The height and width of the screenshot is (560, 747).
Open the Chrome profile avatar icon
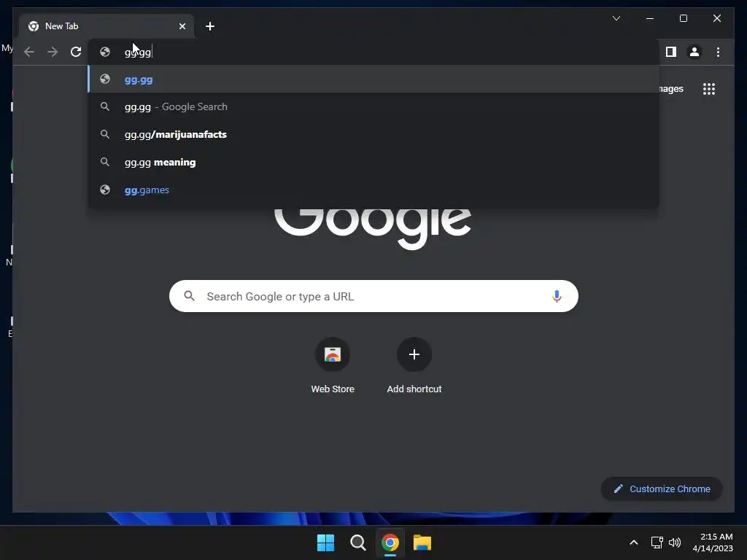(694, 52)
